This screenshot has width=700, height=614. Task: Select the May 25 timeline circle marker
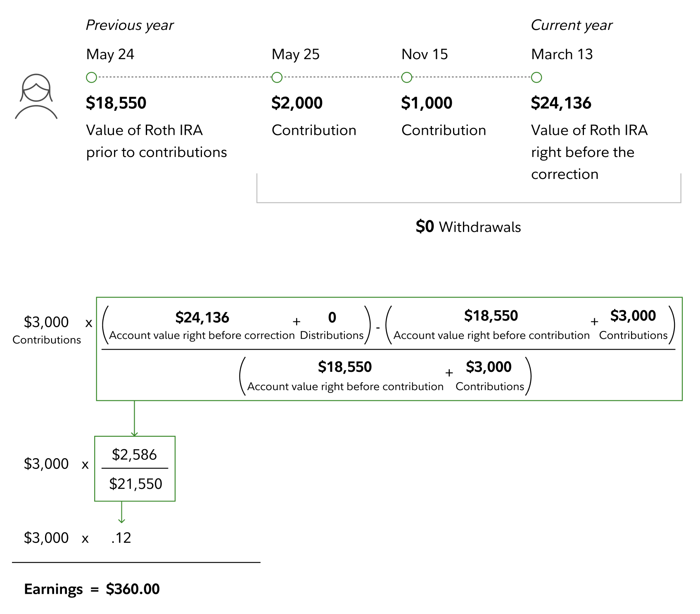[x=277, y=77]
